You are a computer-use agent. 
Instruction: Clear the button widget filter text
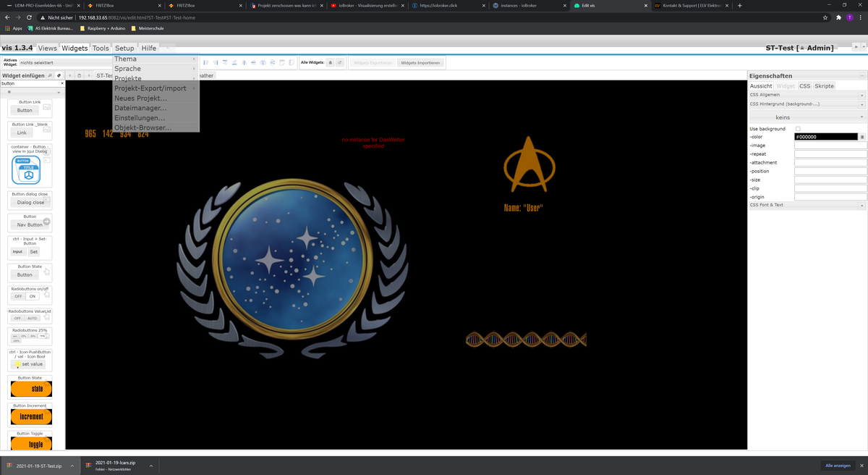(x=61, y=84)
